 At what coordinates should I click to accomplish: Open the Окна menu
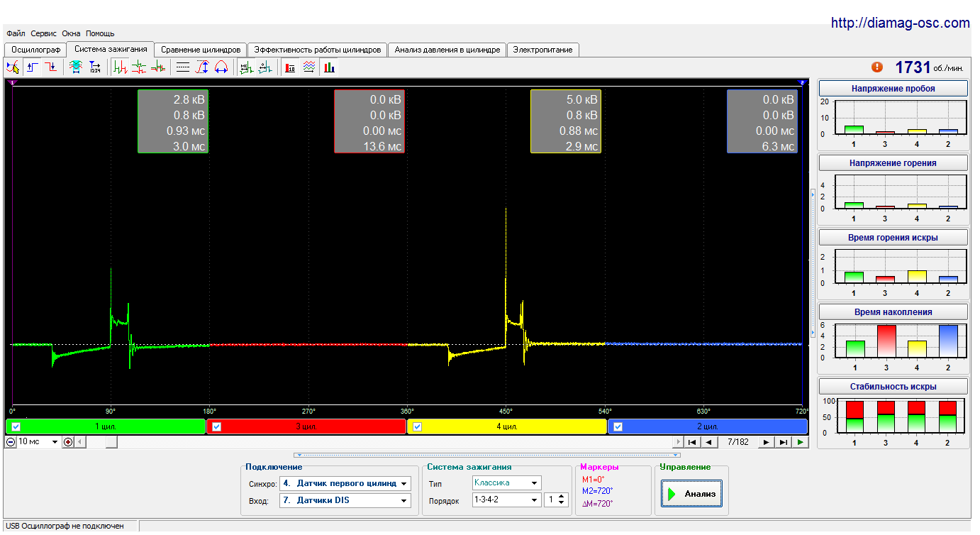click(71, 33)
